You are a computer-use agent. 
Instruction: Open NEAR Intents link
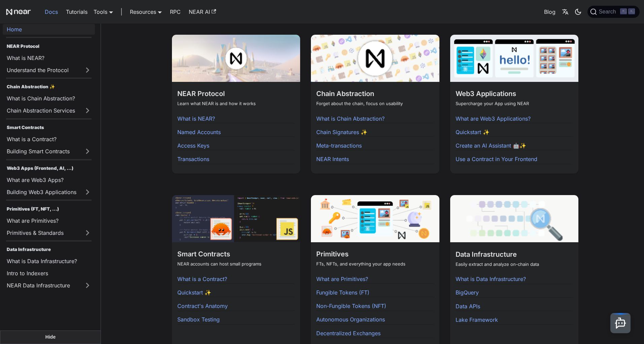pos(332,159)
